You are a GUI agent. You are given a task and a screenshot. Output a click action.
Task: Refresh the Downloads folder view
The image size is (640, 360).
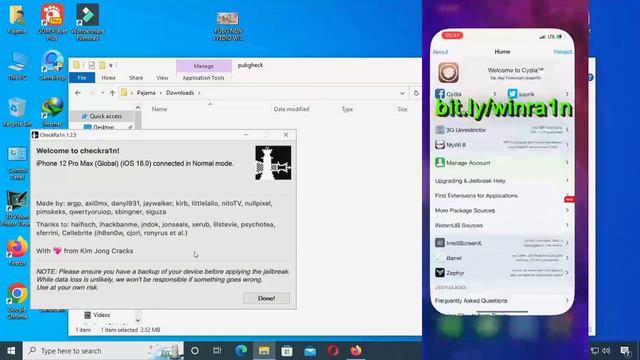pyautogui.click(x=416, y=93)
